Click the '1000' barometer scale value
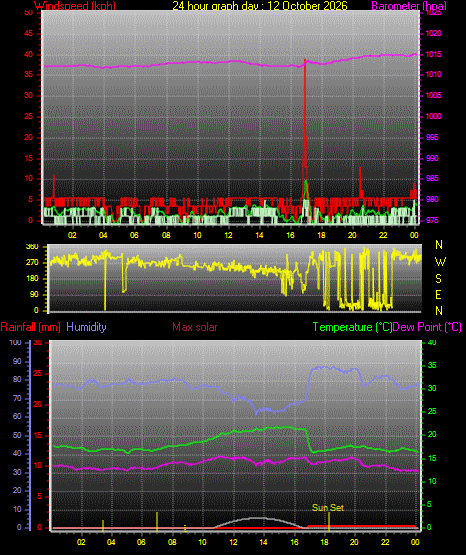 click(x=433, y=116)
